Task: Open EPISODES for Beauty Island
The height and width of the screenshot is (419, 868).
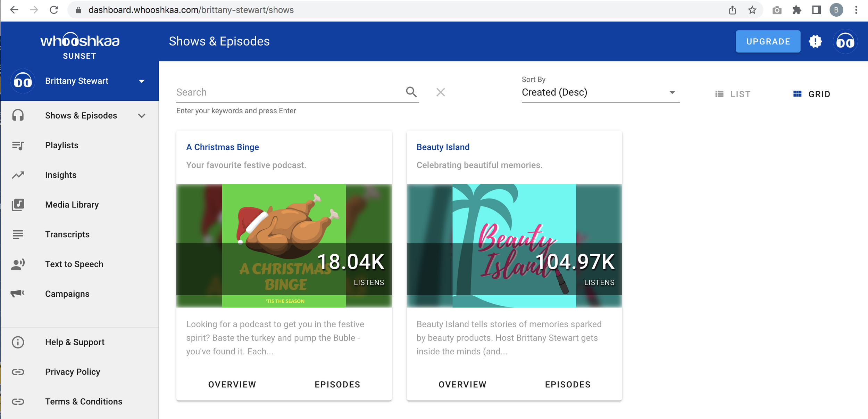Action: (x=568, y=385)
